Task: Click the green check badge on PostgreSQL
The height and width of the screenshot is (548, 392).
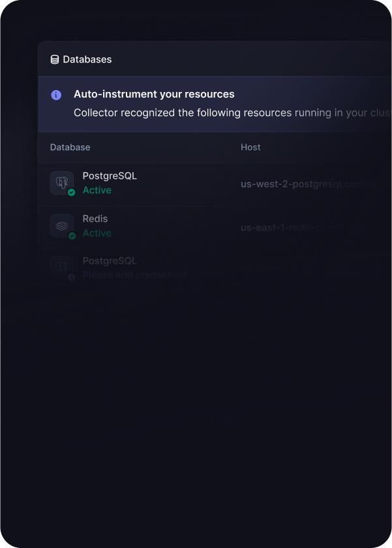Action: (72, 192)
